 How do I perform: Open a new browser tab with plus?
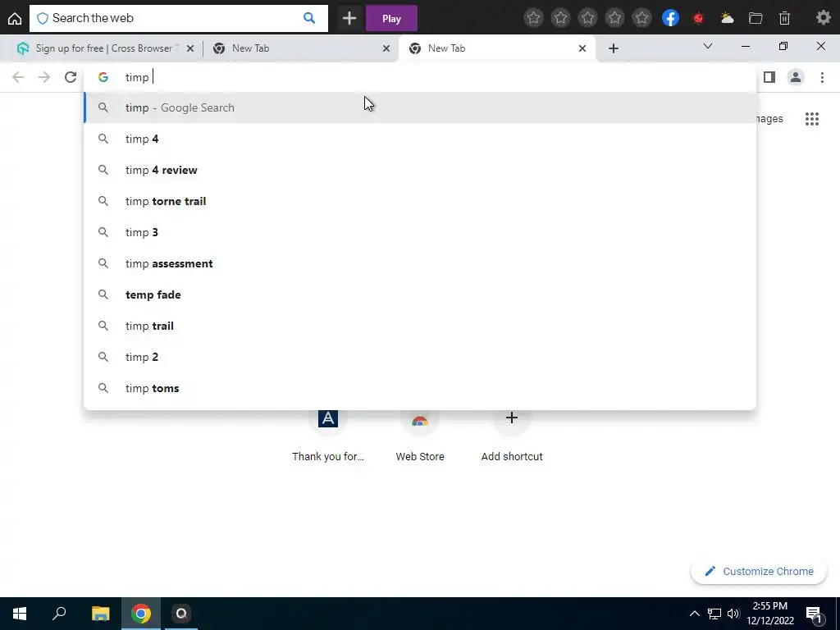[614, 48]
